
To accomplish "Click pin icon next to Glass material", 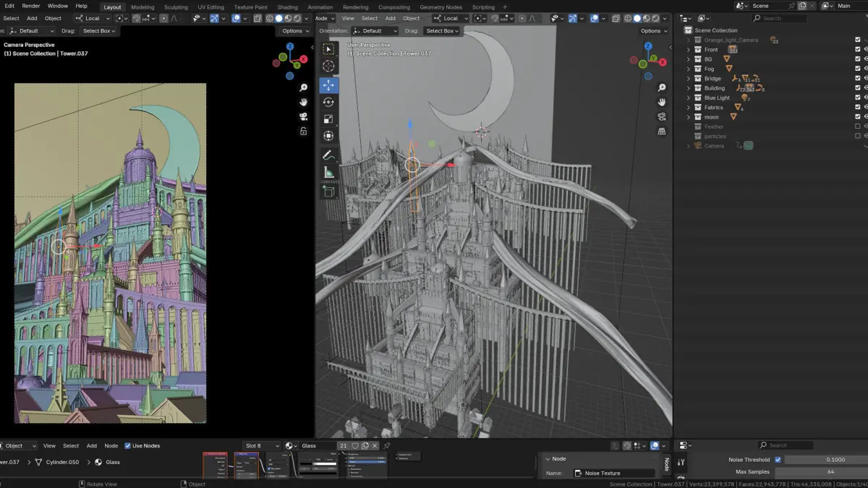I will tap(387, 446).
